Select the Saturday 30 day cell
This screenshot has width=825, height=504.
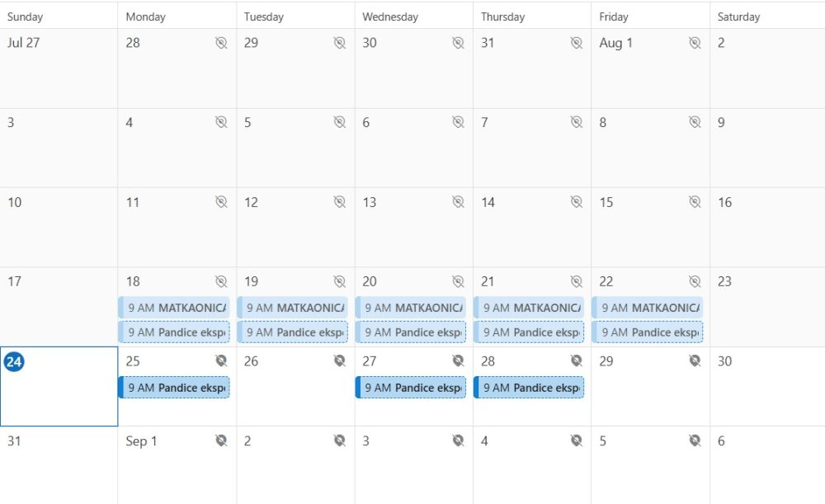click(x=767, y=392)
